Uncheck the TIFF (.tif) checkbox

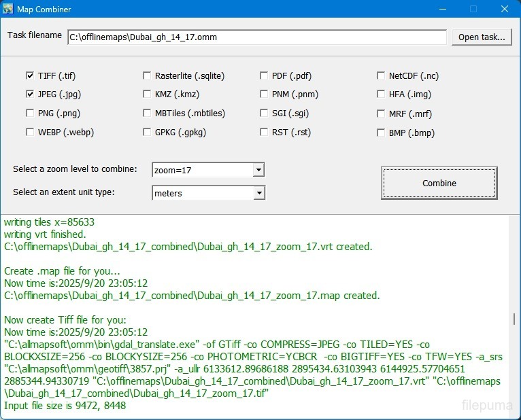click(30, 75)
